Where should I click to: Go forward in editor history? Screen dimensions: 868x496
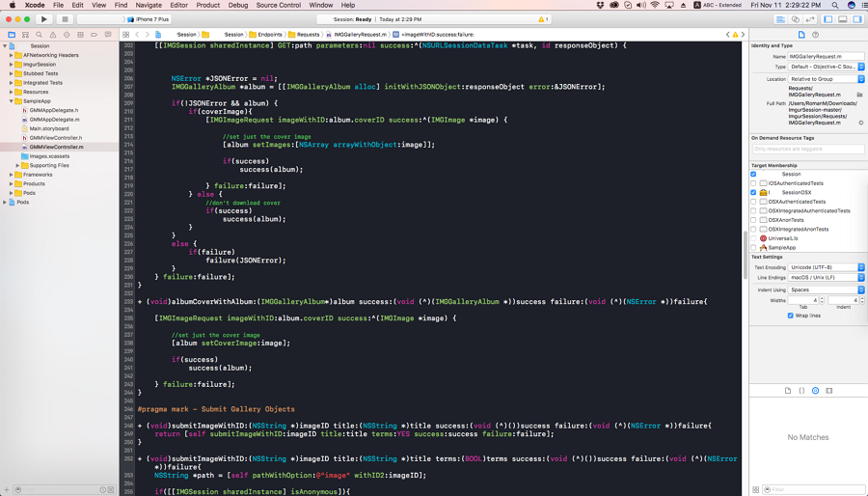click(x=148, y=35)
